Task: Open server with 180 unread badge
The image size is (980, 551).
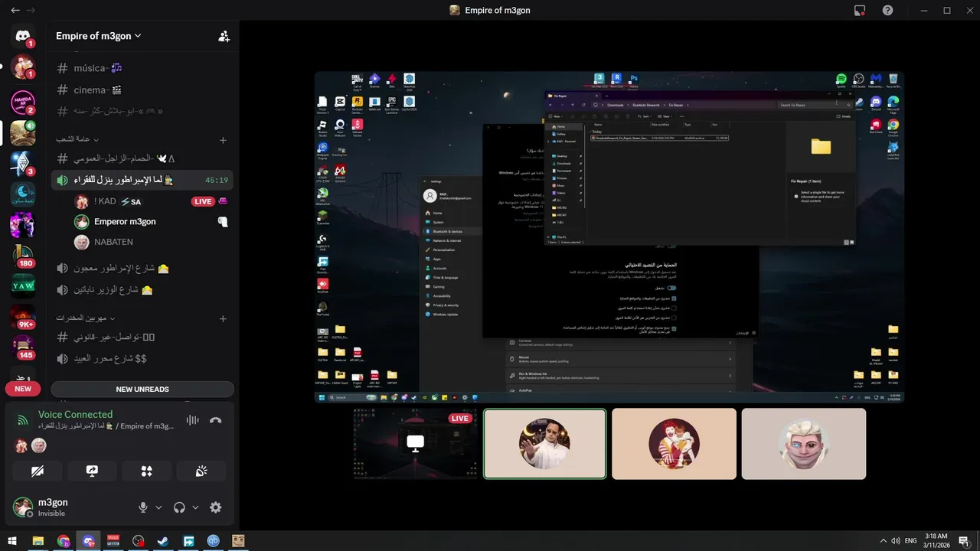Action: pyautogui.click(x=23, y=256)
